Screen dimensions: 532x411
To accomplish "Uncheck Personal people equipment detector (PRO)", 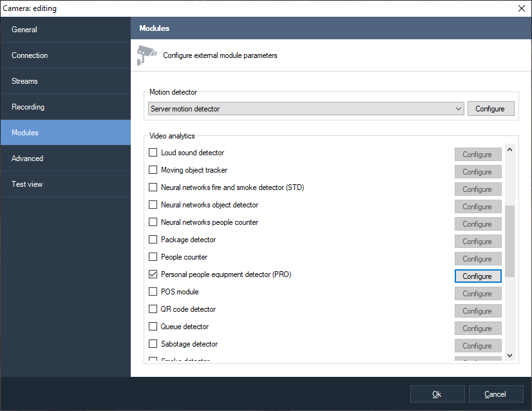I will 153,274.
